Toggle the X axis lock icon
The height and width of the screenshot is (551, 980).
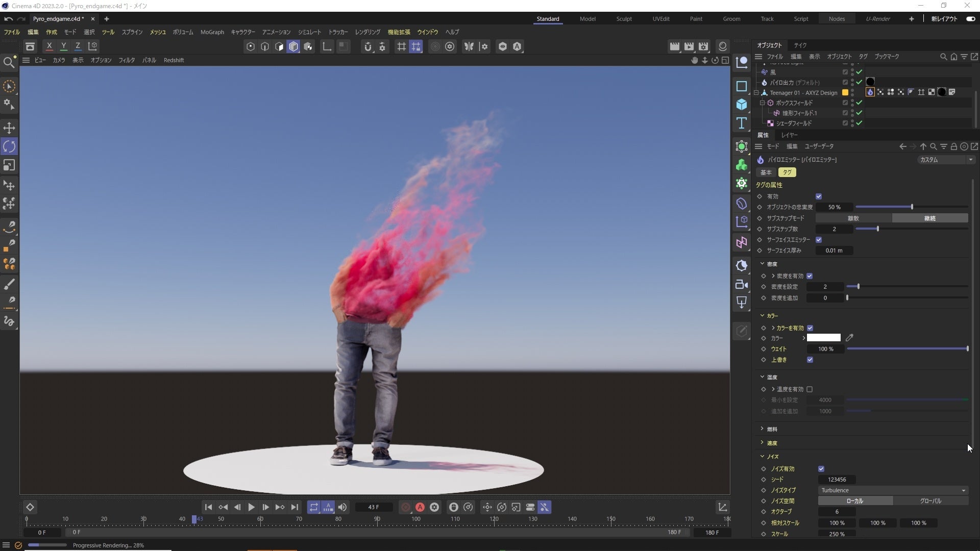tap(49, 46)
